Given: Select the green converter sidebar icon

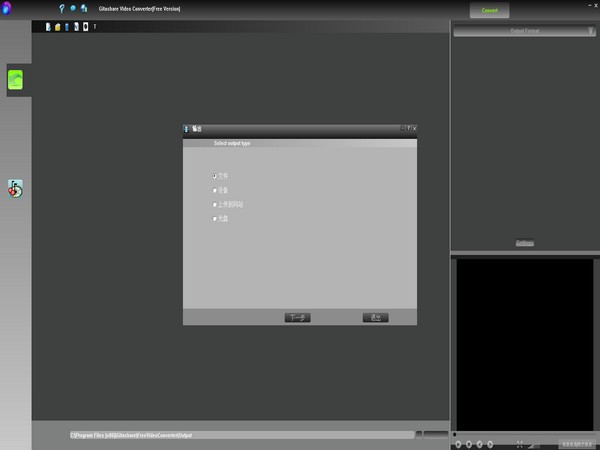Looking at the screenshot, I should coord(15,81).
